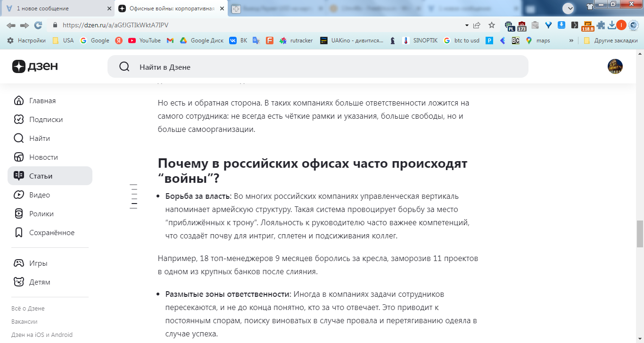Open the YouTube bookmark
This screenshot has width=644, height=343.
(144, 41)
